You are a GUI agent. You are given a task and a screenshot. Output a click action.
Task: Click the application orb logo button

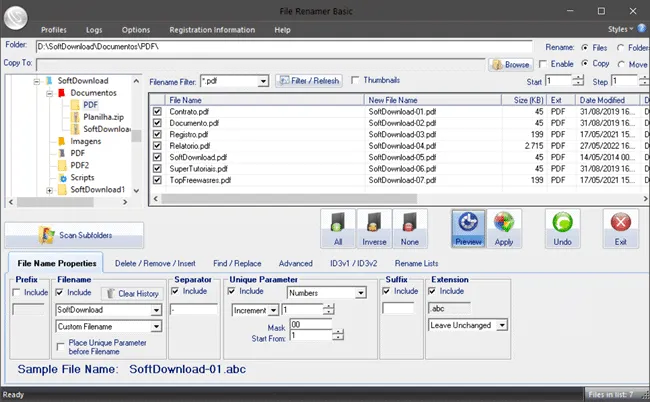click(15, 17)
